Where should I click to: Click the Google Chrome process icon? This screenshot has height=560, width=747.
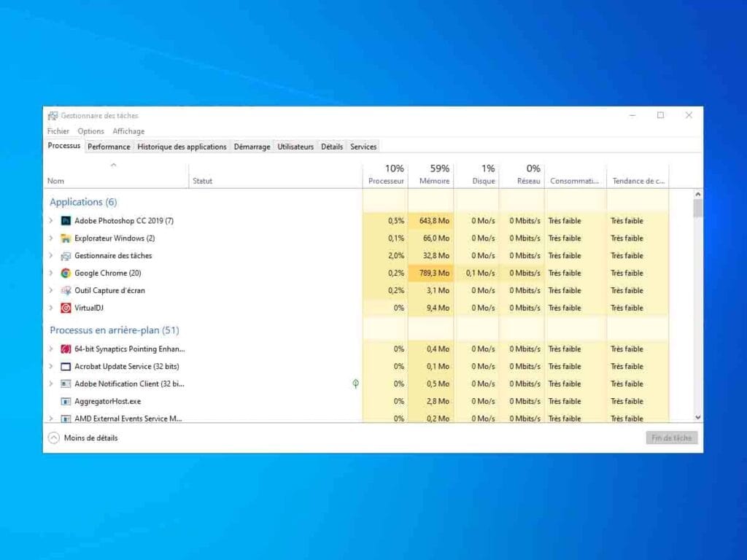[x=66, y=273]
